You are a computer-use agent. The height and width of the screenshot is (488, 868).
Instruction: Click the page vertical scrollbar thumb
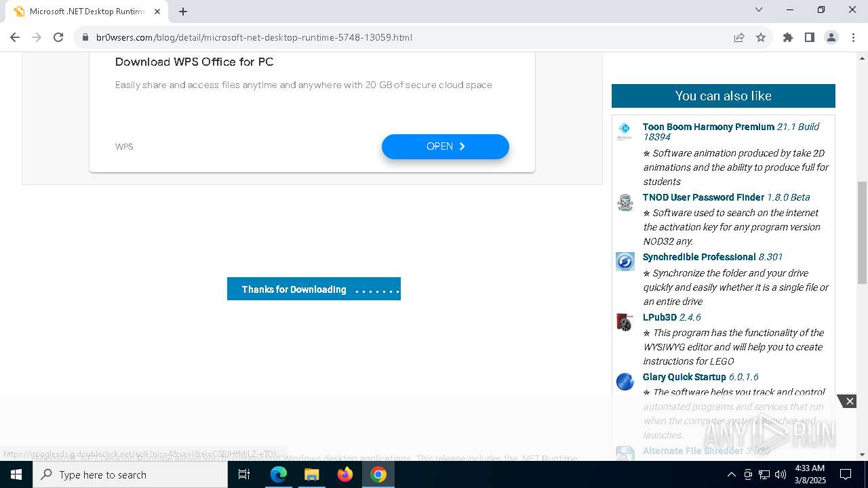[862, 232]
